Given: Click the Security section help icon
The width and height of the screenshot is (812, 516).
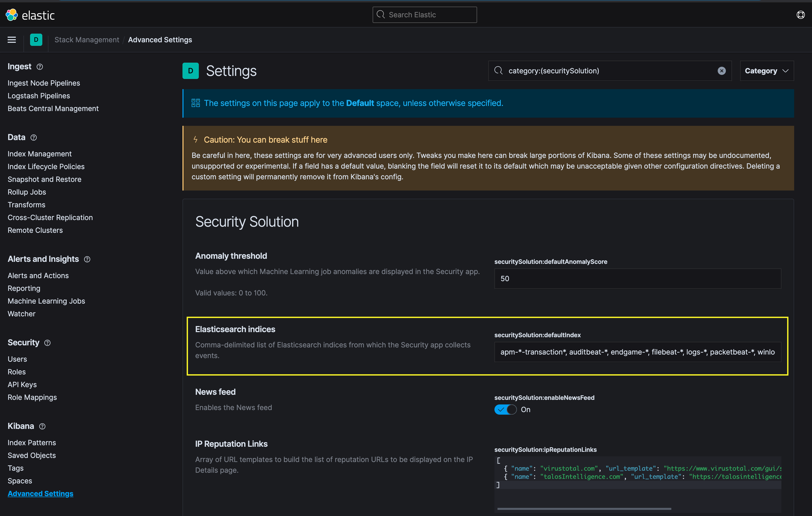Looking at the screenshot, I should (x=48, y=343).
